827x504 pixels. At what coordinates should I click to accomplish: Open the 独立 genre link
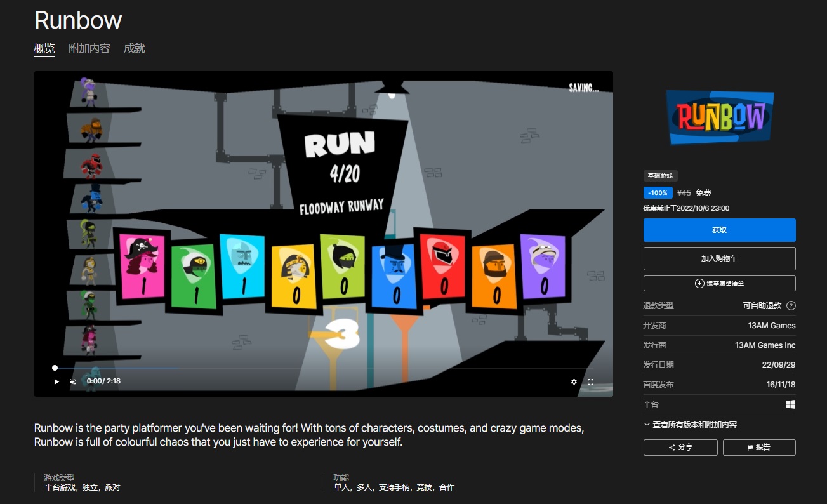click(x=90, y=487)
